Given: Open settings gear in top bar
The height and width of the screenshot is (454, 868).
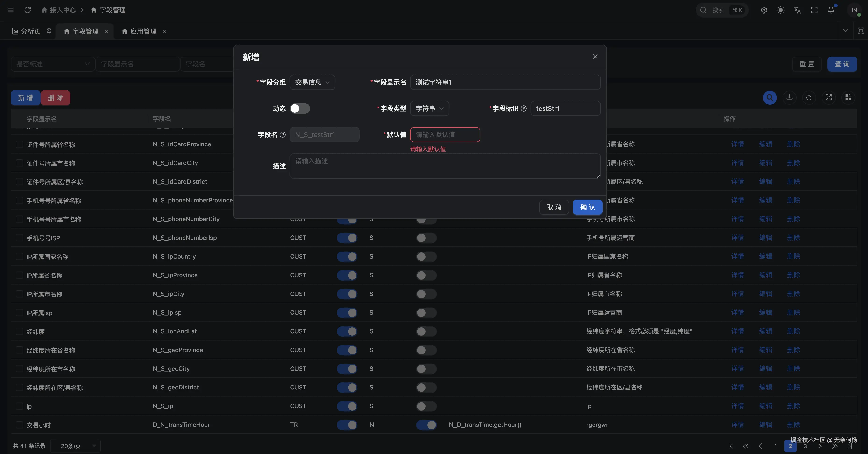Looking at the screenshot, I should (x=764, y=10).
